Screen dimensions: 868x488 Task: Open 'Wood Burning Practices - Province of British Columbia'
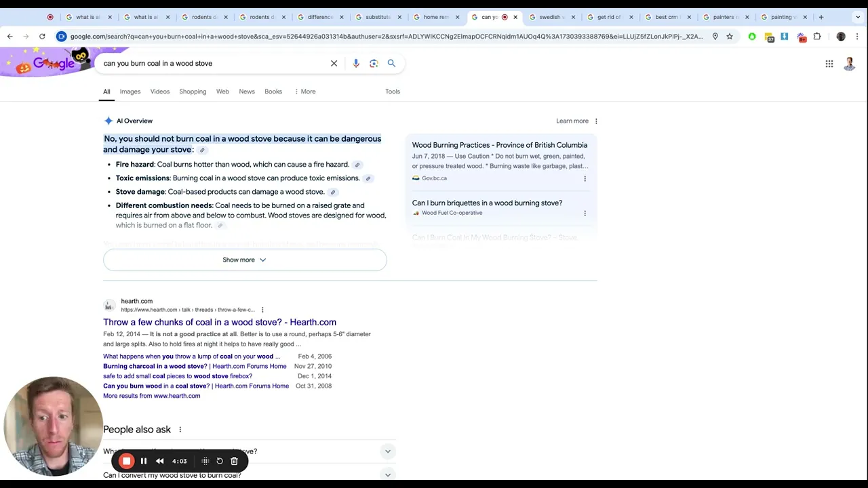pos(500,145)
